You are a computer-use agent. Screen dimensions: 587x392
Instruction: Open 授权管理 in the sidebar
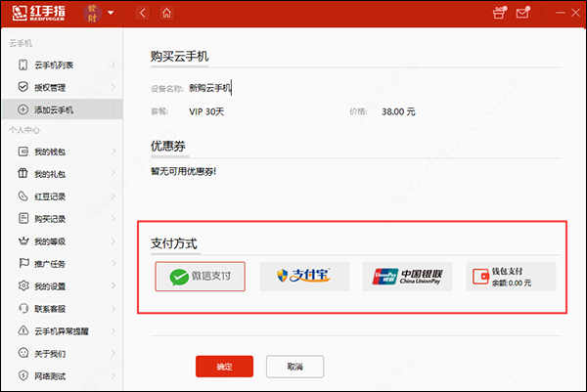(x=63, y=87)
